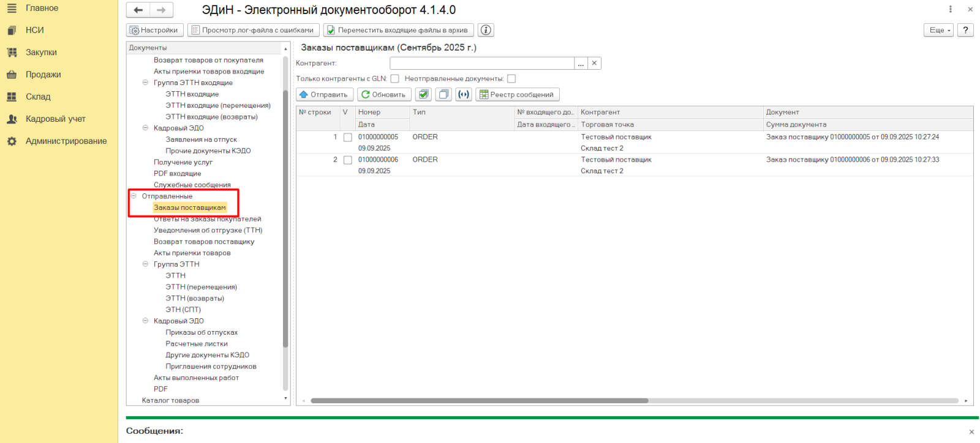The image size is (980, 443).
Task: Open the Закупки cart section
Action: click(41, 53)
